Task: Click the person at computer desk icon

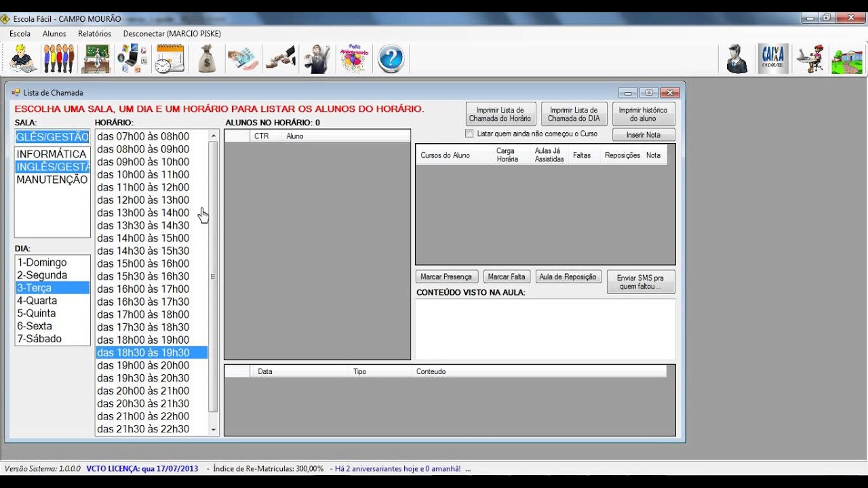Action: tap(810, 59)
